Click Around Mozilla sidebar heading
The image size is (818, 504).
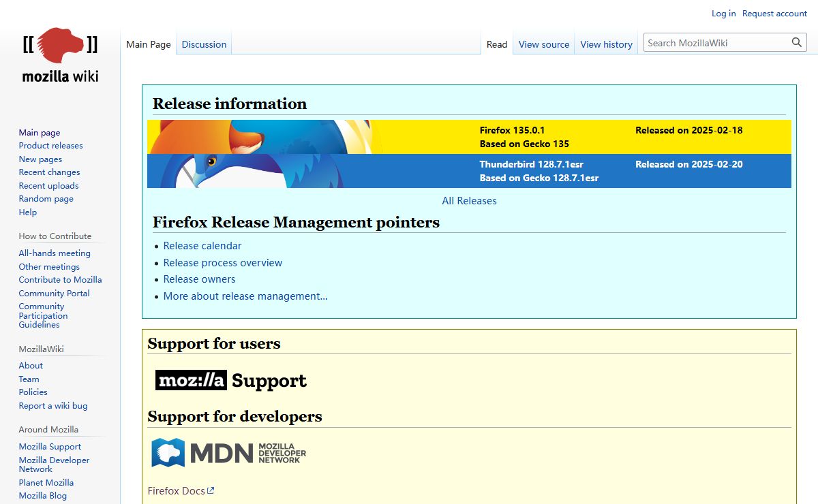click(48, 430)
